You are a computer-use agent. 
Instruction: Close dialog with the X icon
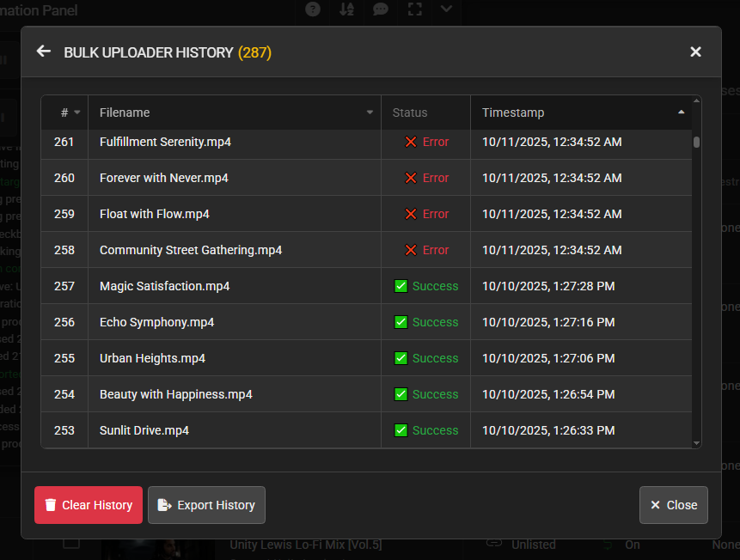tap(695, 52)
